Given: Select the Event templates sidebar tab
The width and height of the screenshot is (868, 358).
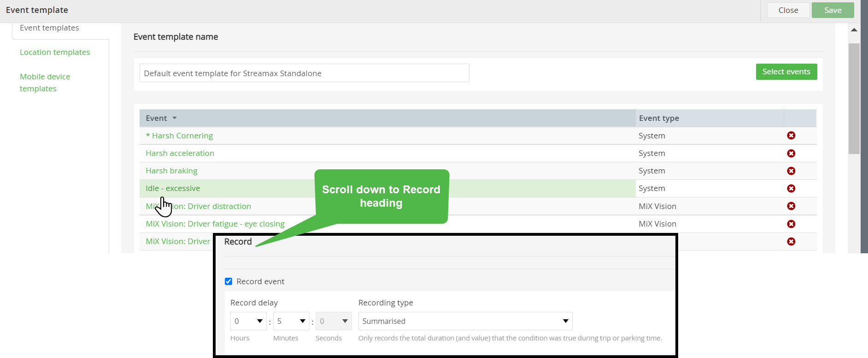Looking at the screenshot, I should click(49, 28).
